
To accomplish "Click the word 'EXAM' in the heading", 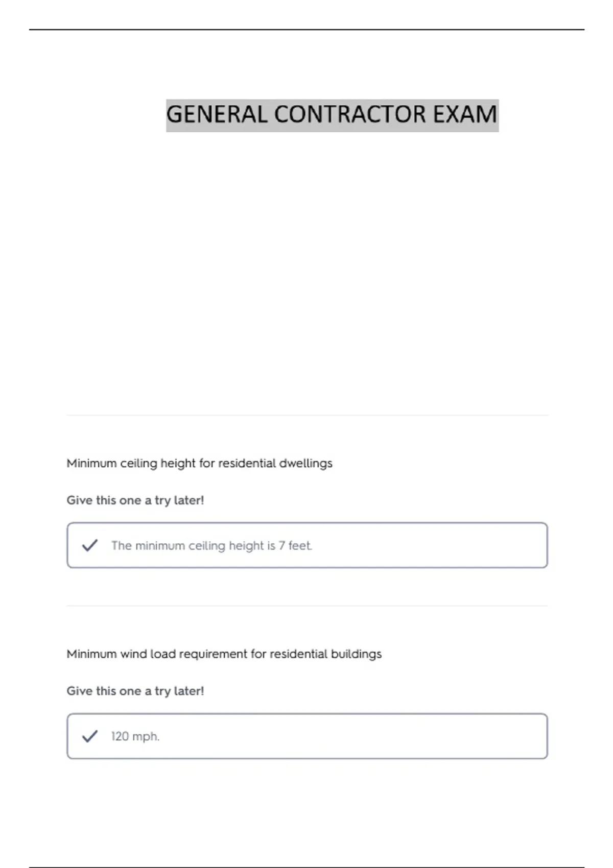I will 465,114.
